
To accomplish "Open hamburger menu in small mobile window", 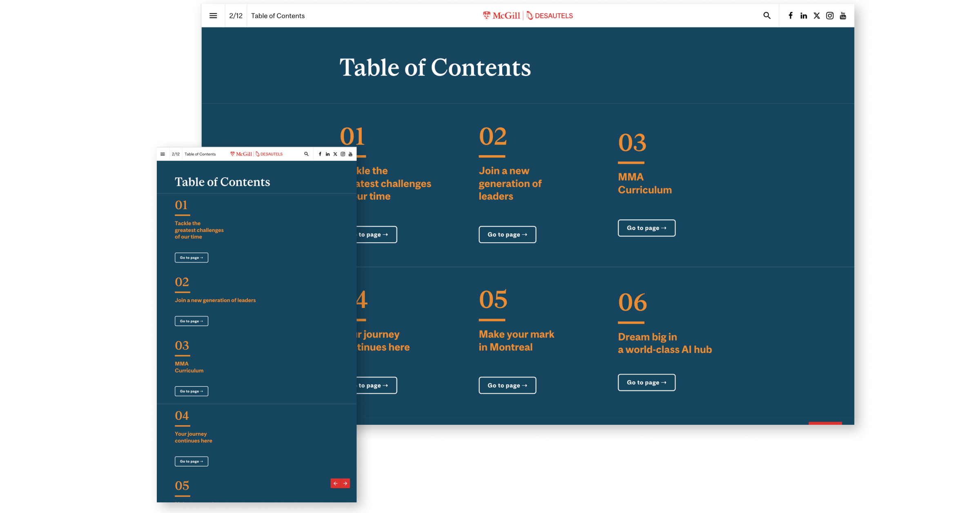I will click(163, 154).
